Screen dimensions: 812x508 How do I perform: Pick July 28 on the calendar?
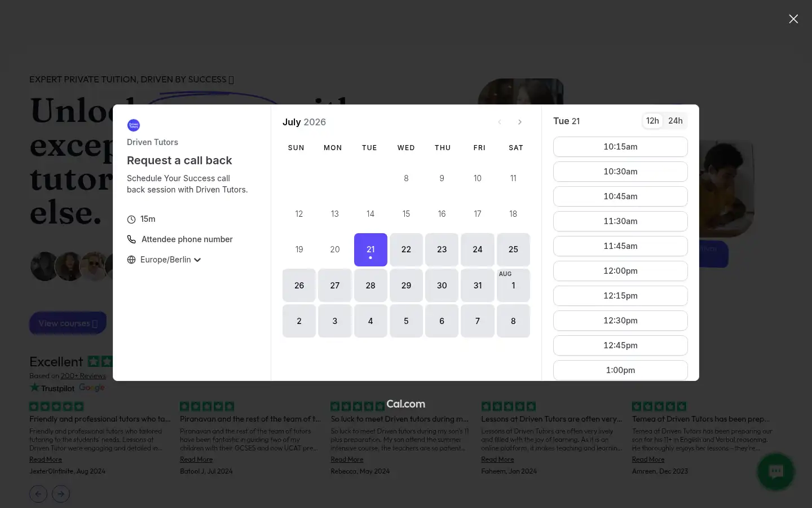pos(370,286)
